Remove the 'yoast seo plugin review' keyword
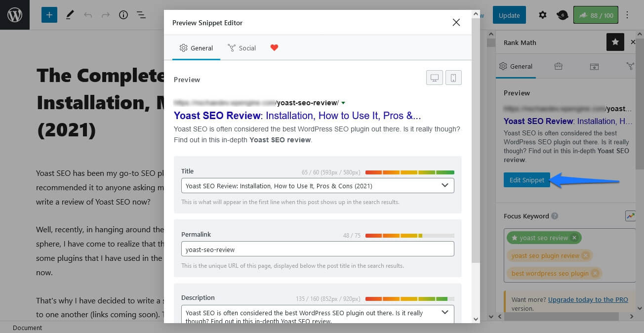The image size is (644, 333). point(585,255)
